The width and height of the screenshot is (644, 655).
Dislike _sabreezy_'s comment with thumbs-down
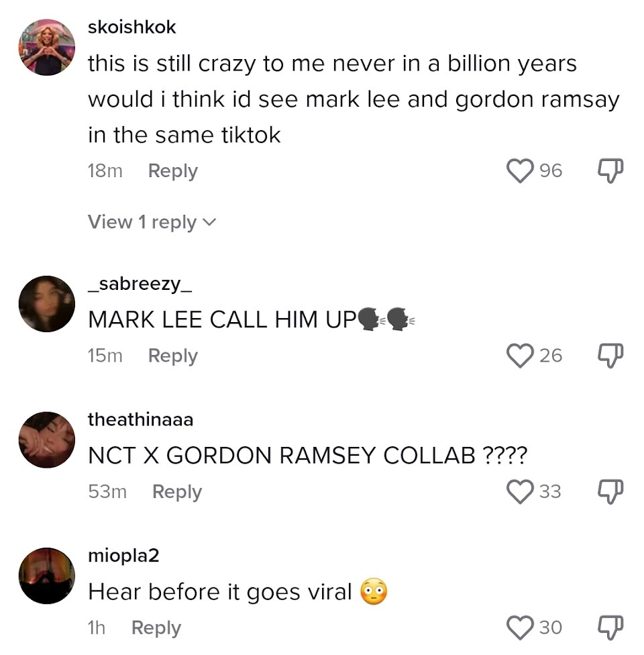[x=610, y=356]
